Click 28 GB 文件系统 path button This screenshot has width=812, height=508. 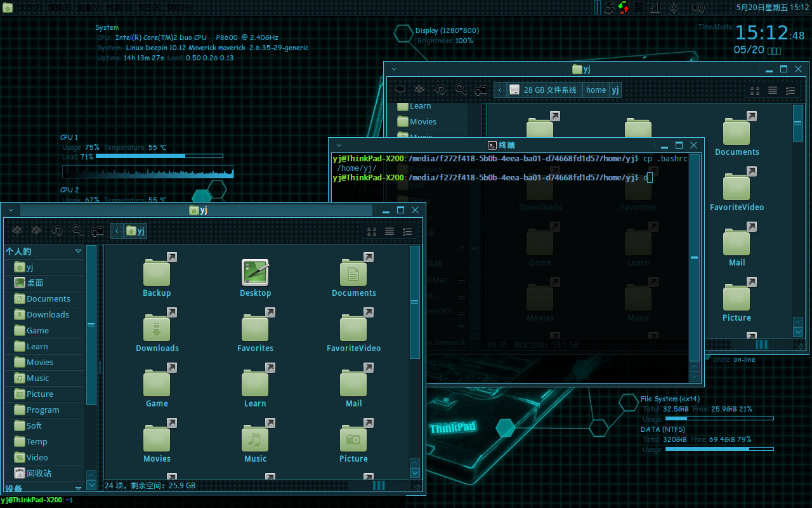544,90
